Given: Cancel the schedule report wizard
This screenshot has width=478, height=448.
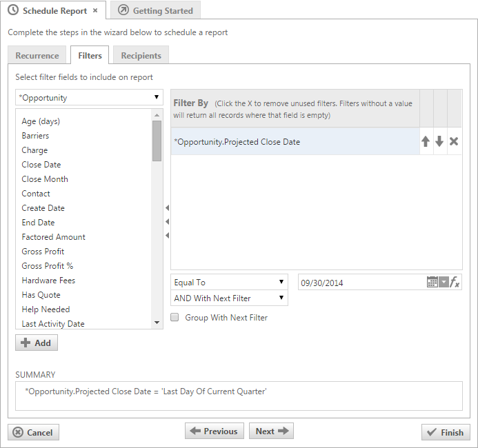Looking at the screenshot, I should pyautogui.click(x=34, y=432).
